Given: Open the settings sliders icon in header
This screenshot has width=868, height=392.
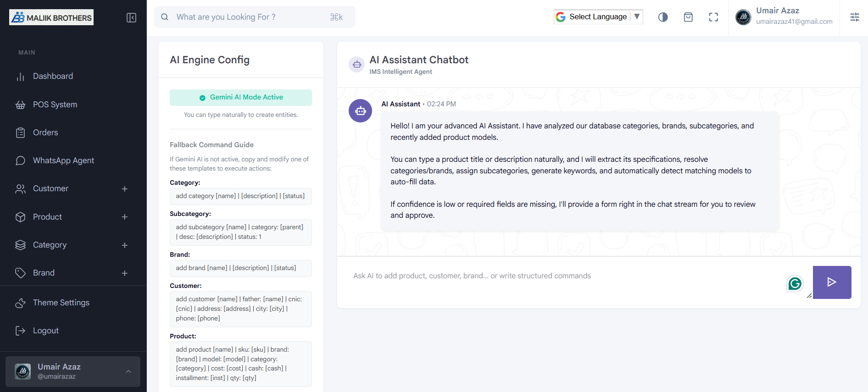Looking at the screenshot, I should 855,17.
